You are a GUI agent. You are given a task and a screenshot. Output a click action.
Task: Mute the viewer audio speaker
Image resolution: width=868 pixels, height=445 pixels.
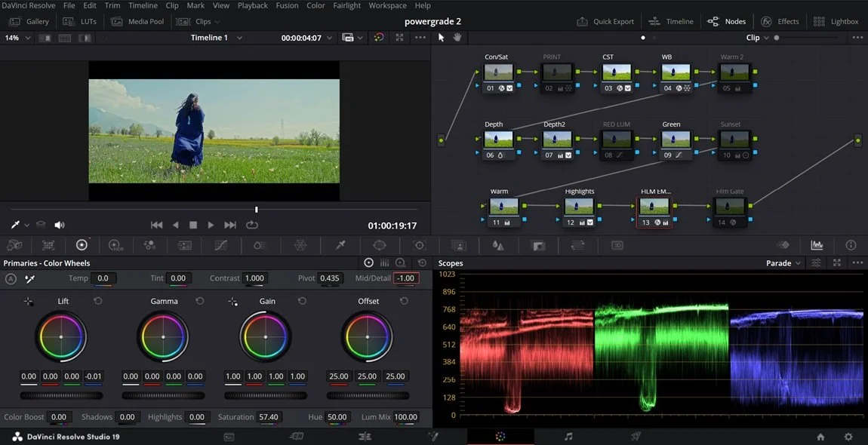(x=60, y=225)
